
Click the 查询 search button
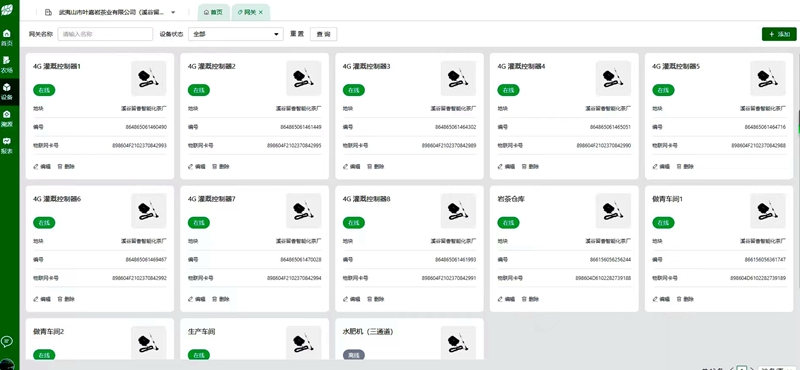[x=323, y=34]
